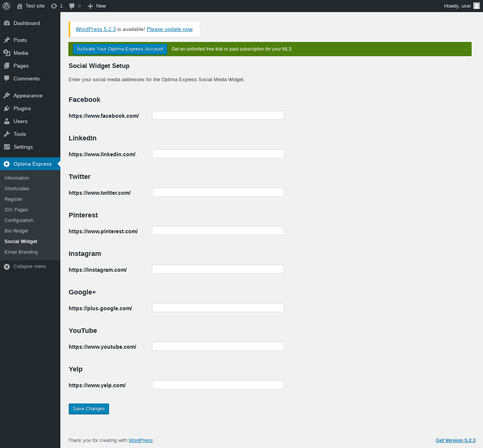Open the Media menu item
Viewport: 483px width, 448px height.
point(30,53)
